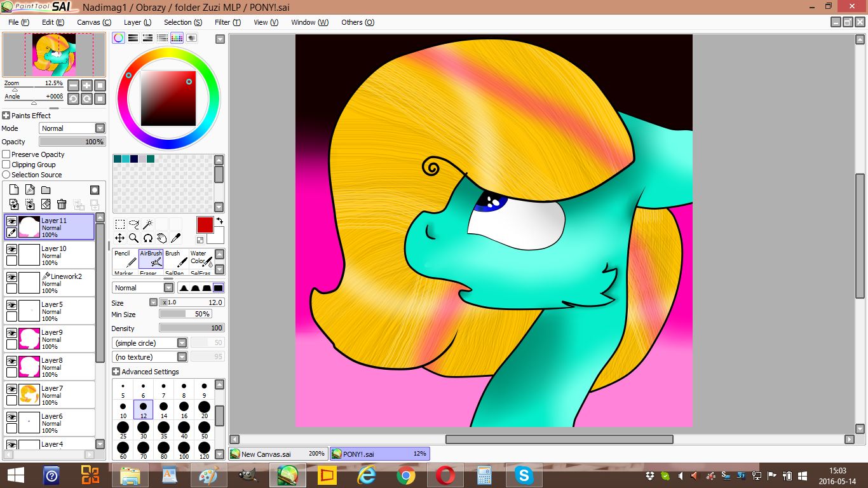Select the Rotate view tool
This screenshot has height=488, width=868.
click(147, 238)
